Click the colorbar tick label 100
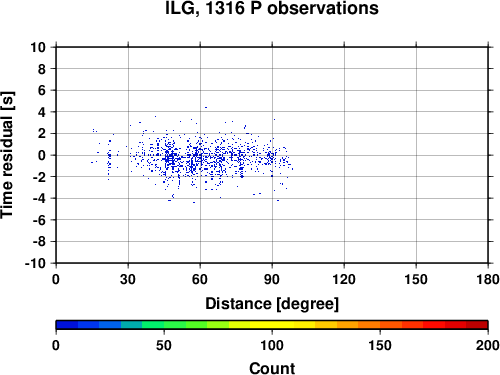This screenshot has width=500, height=375. tap(272, 345)
